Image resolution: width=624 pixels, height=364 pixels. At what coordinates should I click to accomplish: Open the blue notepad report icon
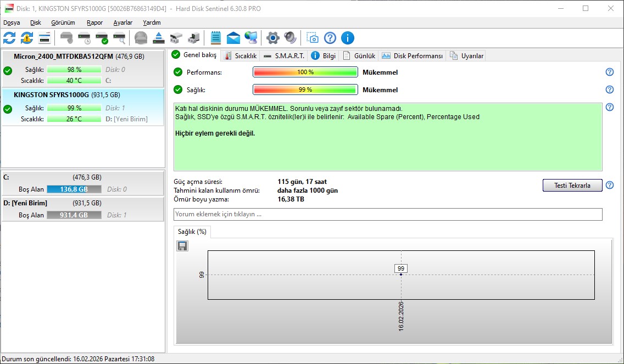tap(216, 38)
